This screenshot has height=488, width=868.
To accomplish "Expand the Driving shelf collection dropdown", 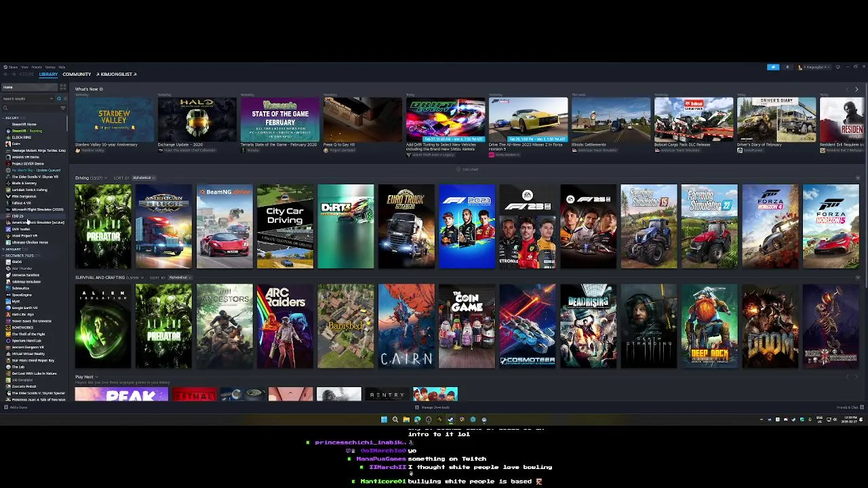I will 106,178.
